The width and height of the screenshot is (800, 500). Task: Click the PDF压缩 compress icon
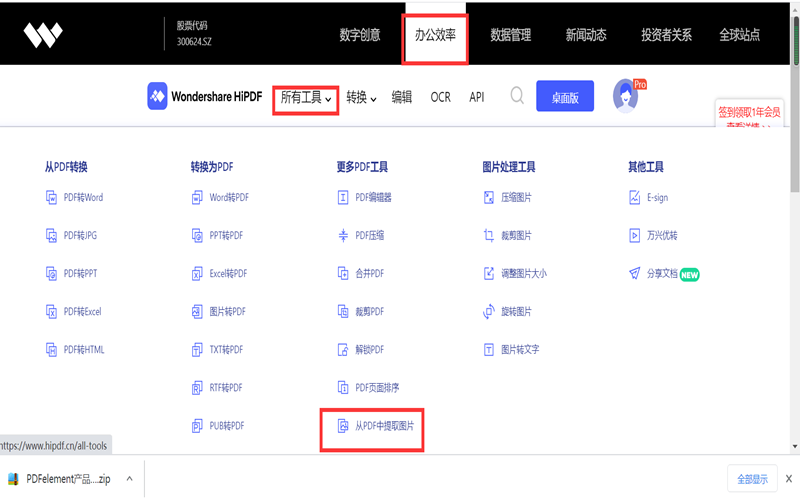(343, 236)
